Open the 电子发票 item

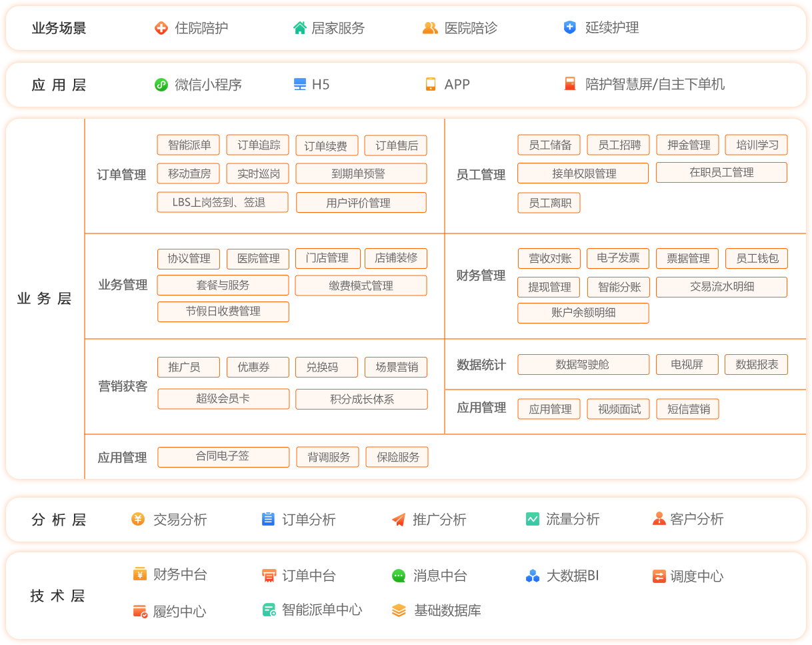tap(618, 258)
